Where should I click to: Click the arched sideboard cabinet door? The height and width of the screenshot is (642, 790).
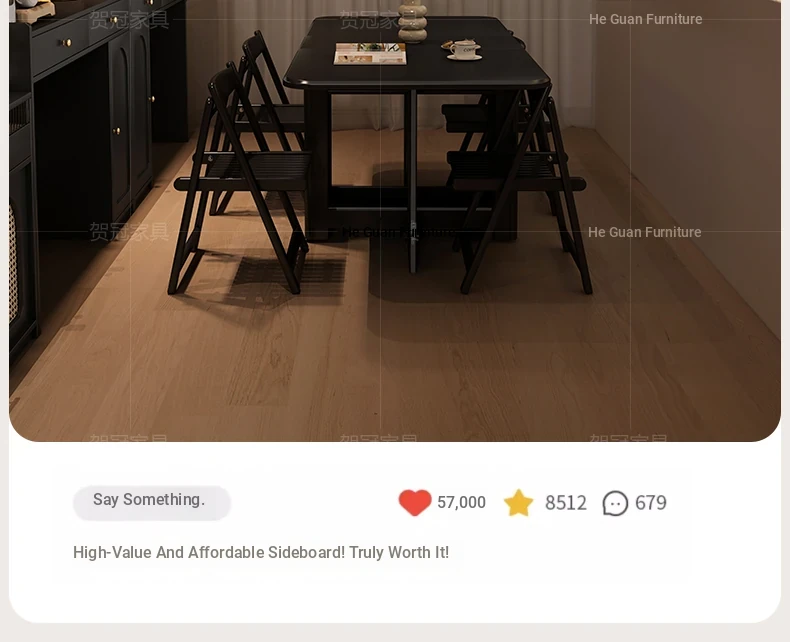[122, 131]
